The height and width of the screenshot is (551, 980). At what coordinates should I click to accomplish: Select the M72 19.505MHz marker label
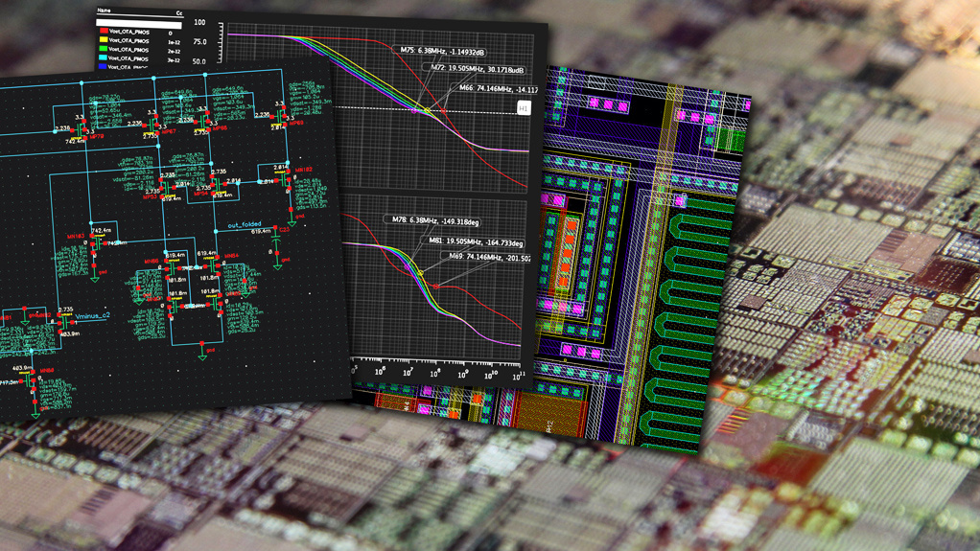coord(476,68)
